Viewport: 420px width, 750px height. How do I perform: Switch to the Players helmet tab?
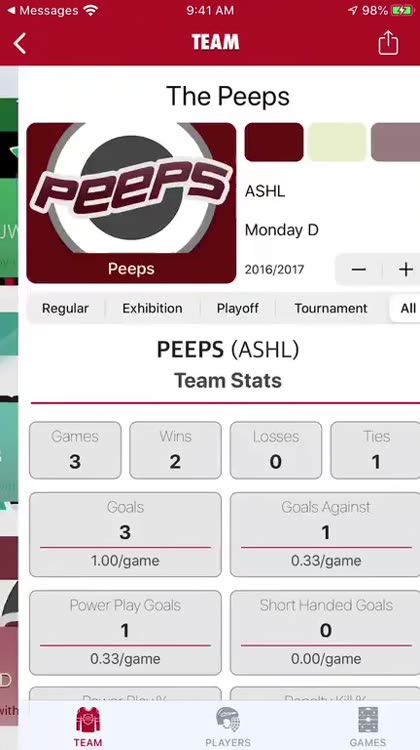pyautogui.click(x=228, y=727)
